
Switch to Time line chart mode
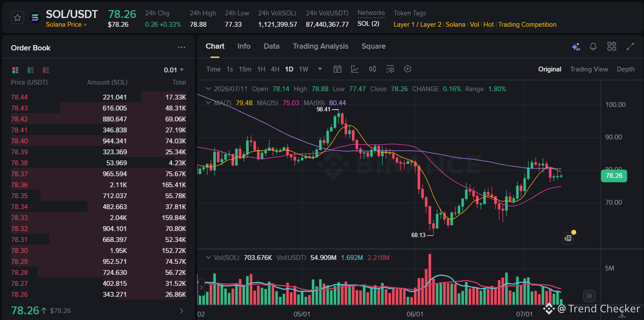214,69
